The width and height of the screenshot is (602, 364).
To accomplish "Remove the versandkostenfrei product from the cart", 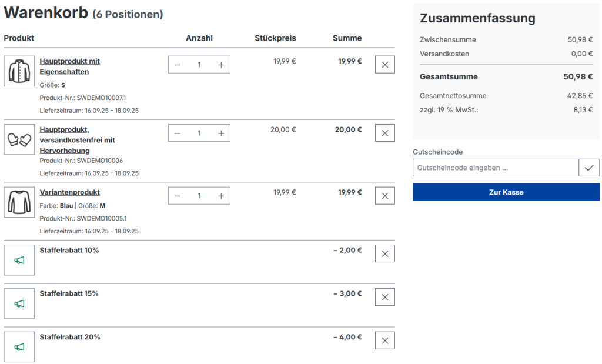I will pyautogui.click(x=384, y=133).
